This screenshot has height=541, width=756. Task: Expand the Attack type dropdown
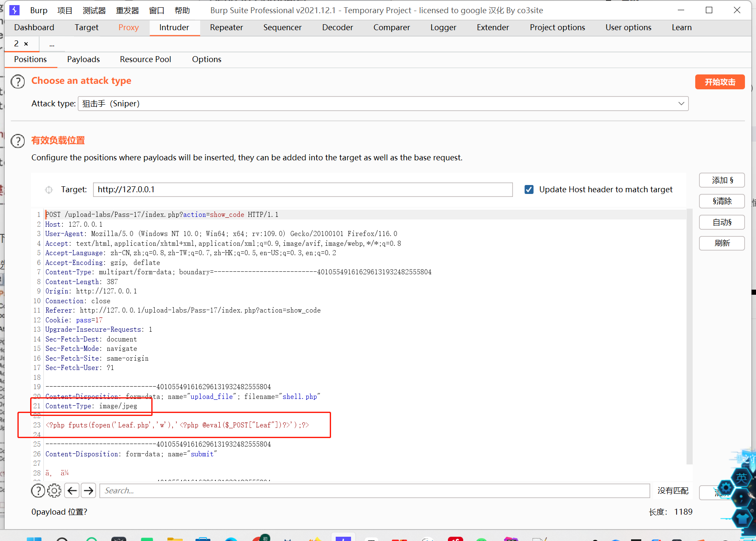pyautogui.click(x=681, y=104)
